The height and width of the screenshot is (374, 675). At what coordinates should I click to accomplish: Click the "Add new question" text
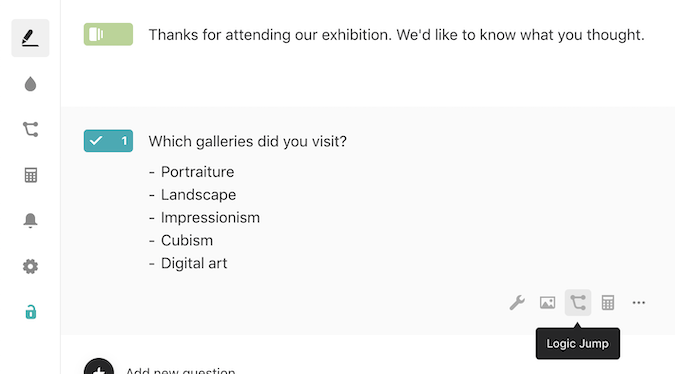pos(180,371)
